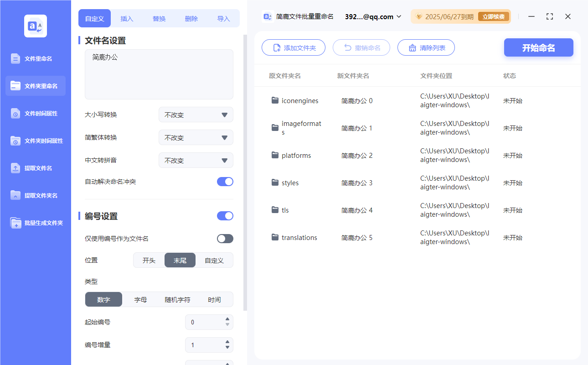Open the 大小写转换 dropdown
Viewport: 588px width, 365px height.
pyautogui.click(x=196, y=115)
